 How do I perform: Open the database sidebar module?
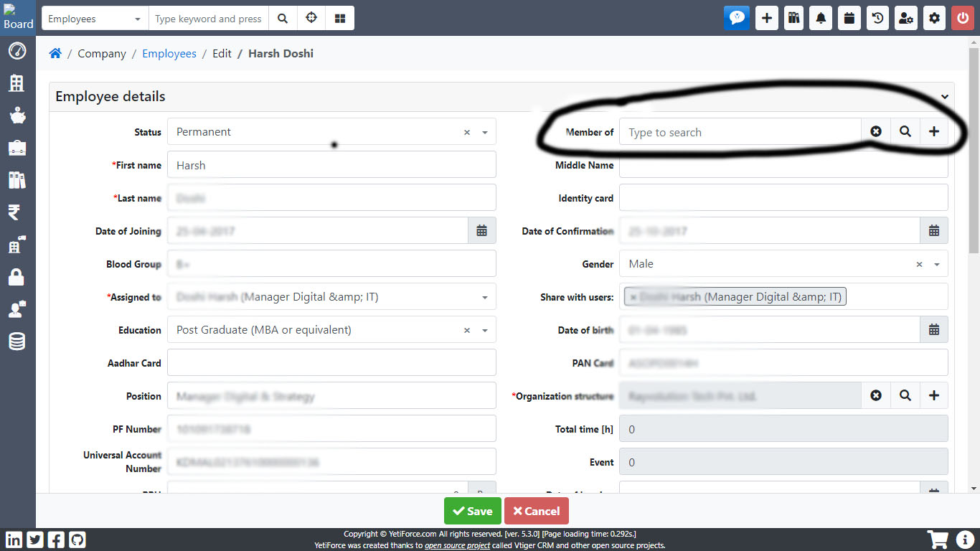click(17, 342)
